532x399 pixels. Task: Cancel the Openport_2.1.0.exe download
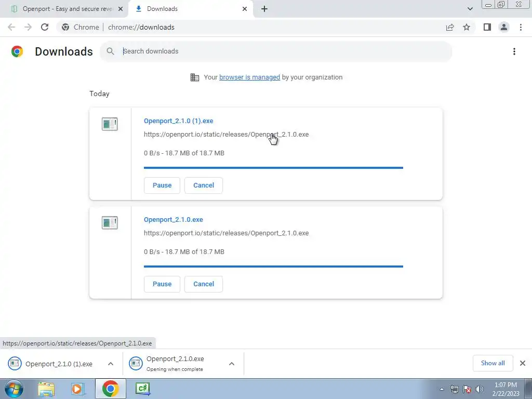(204, 284)
